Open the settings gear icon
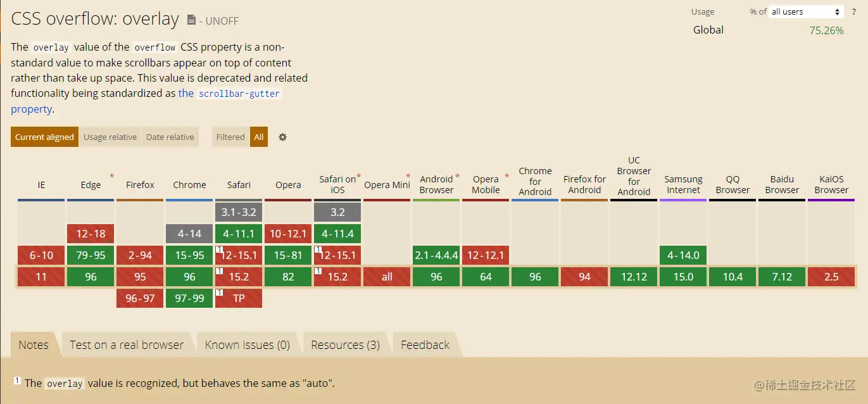 tap(282, 137)
